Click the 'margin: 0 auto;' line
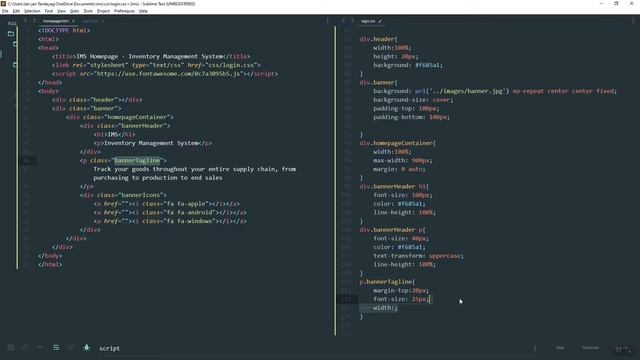 click(399, 169)
